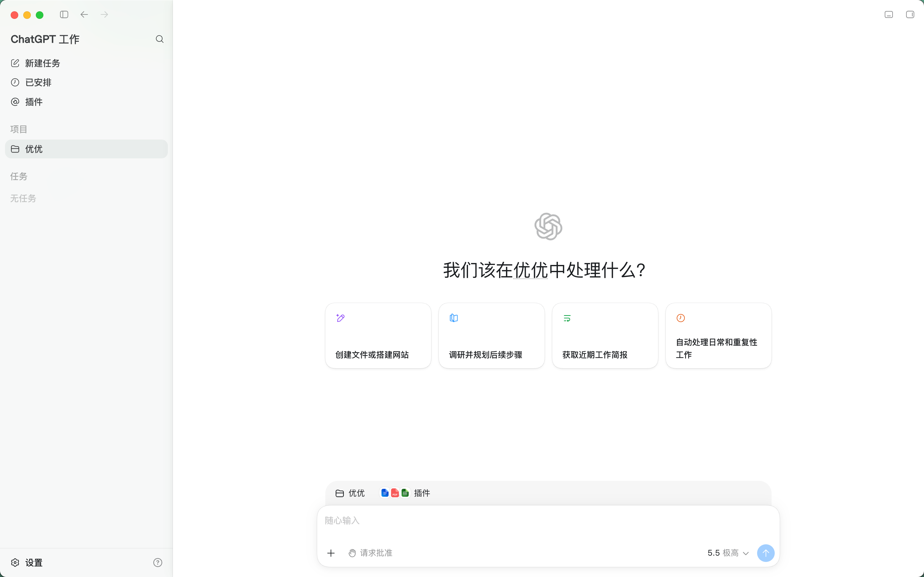Choose the 调研并规划后续步骤 card
This screenshot has height=577, width=924.
point(491,335)
